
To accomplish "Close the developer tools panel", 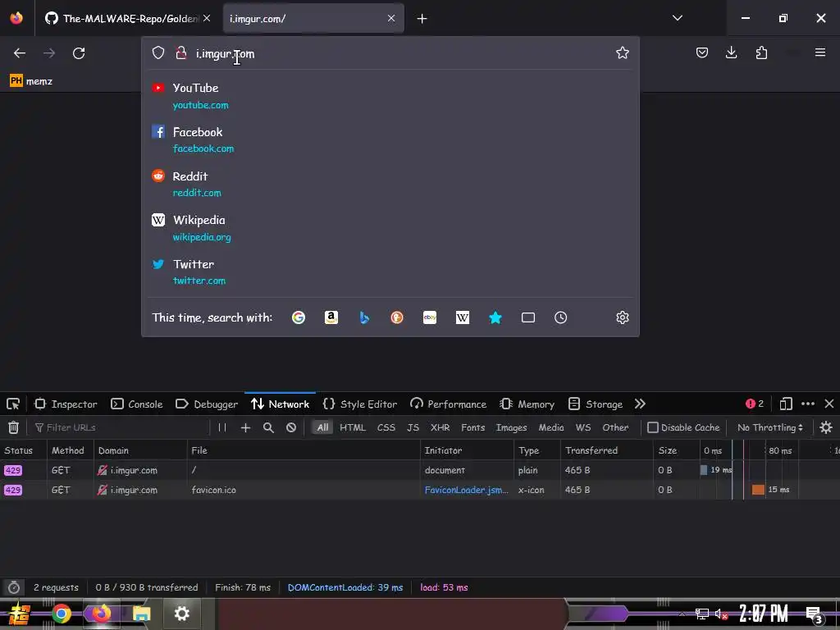I will (x=829, y=404).
